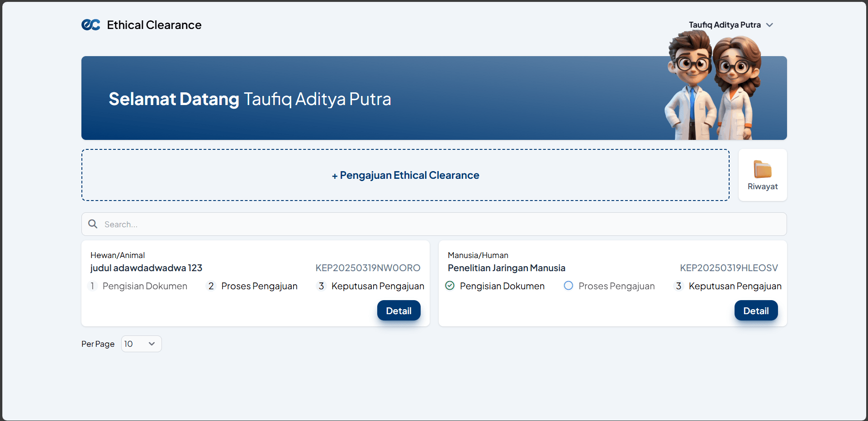Click green checkmark beside Pengisian Dokumen
The width and height of the screenshot is (868, 421).
coord(450,286)
